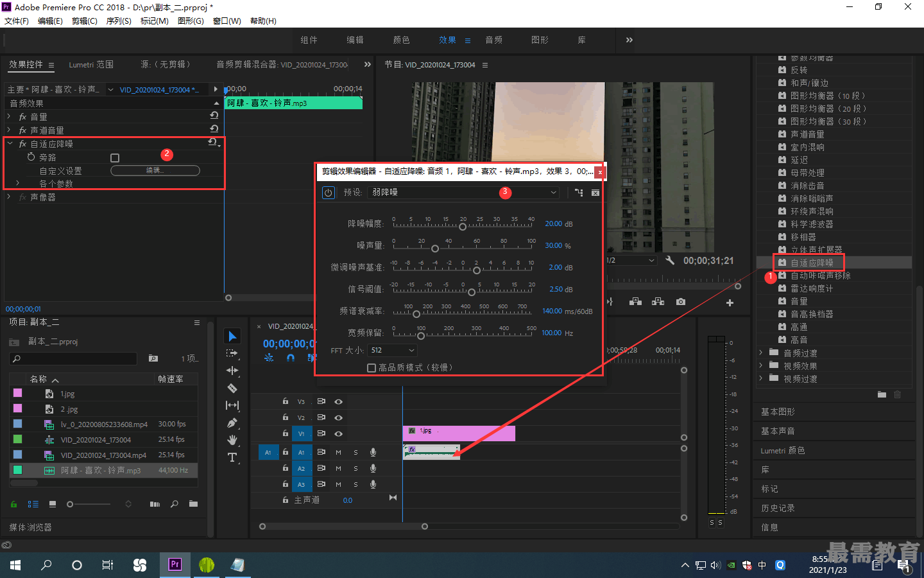924x578 pixels.
Task: Select the Selection arrow tool
Action: point(232,336)
